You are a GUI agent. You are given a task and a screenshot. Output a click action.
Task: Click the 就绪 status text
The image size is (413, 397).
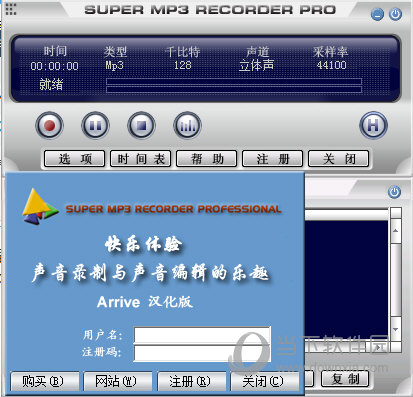click(51, 84)
